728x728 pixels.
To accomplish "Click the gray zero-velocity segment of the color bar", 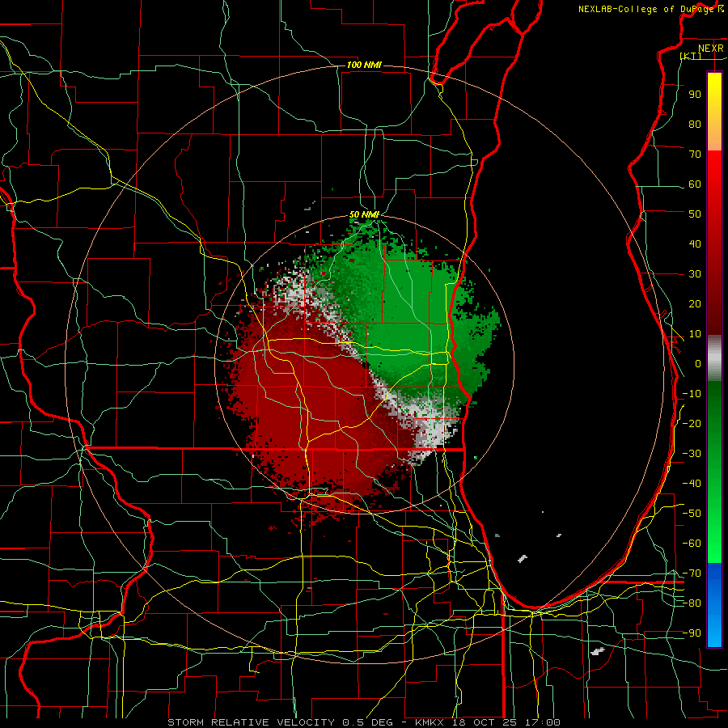I will 714,358.
